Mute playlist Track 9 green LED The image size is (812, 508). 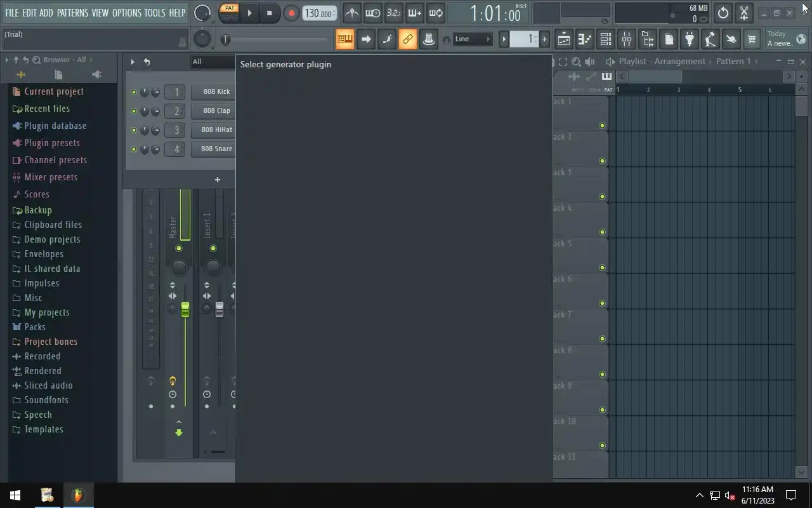tap(603, 410)
